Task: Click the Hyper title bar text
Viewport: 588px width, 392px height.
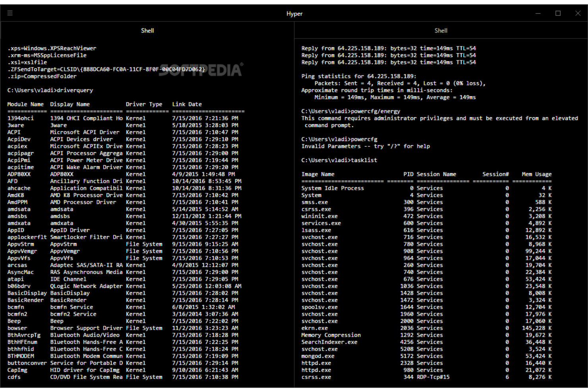Action: coord(294,14)
